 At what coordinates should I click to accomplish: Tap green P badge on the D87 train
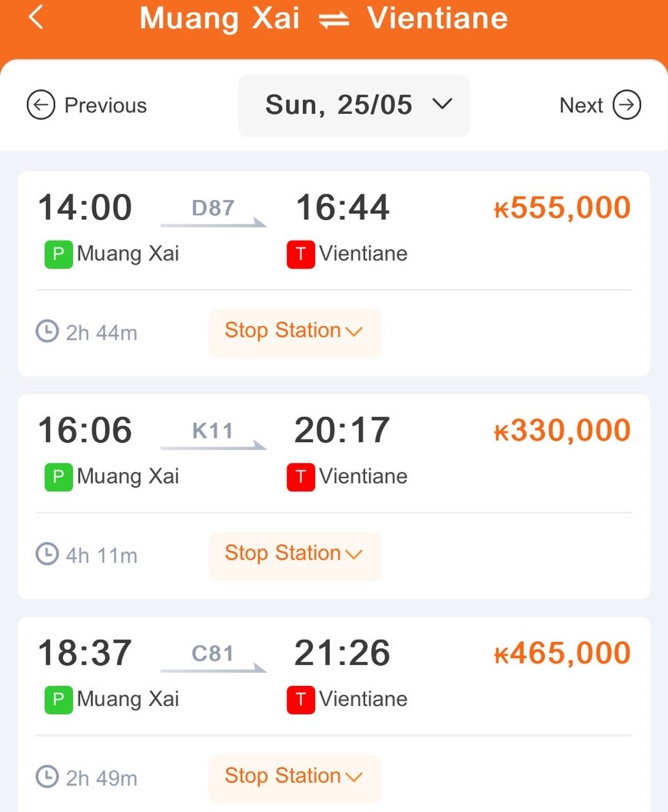pos(58,255)
